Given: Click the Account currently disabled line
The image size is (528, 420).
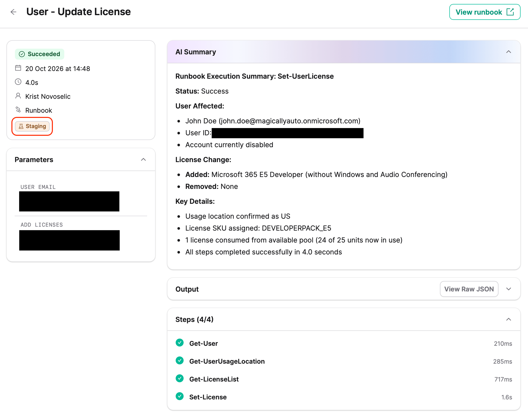Looking at the screenshot, I should 229,145.
